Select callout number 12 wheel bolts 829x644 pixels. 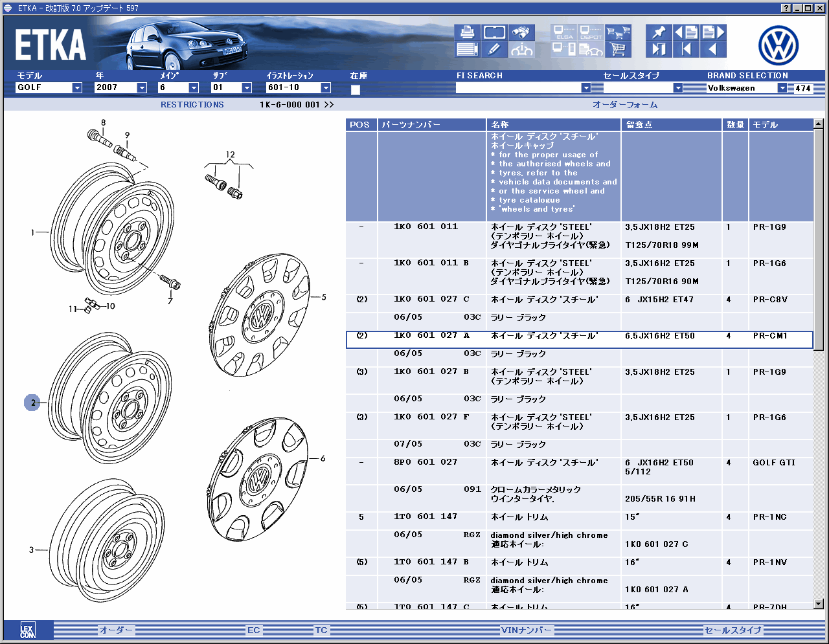pyautogui.click(x=230, y=155)
